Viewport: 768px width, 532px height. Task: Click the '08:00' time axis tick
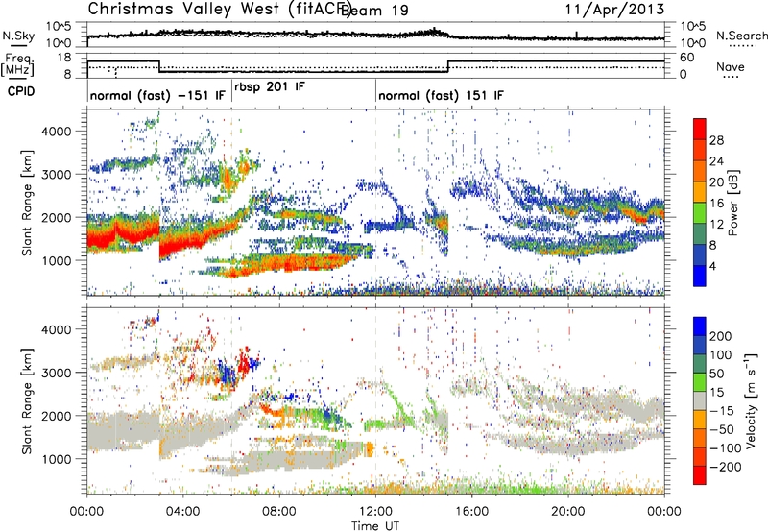(x=279, y=512)
